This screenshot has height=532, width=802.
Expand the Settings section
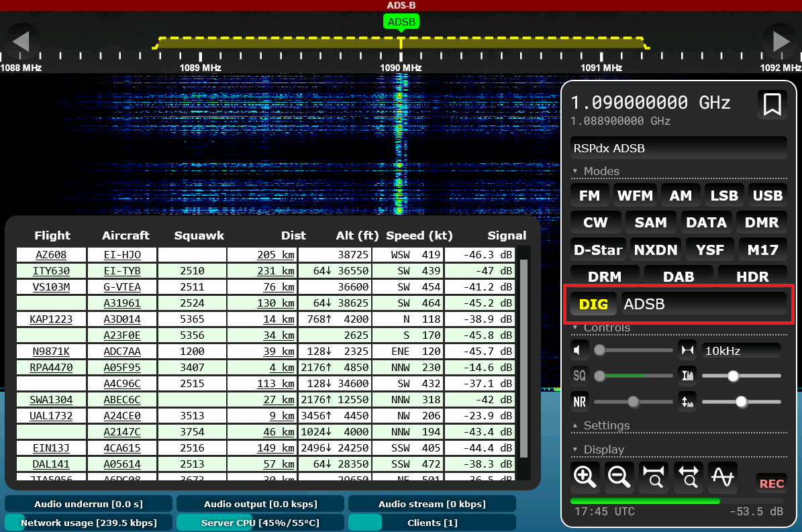pyautogui.click(x=606, y=426)
